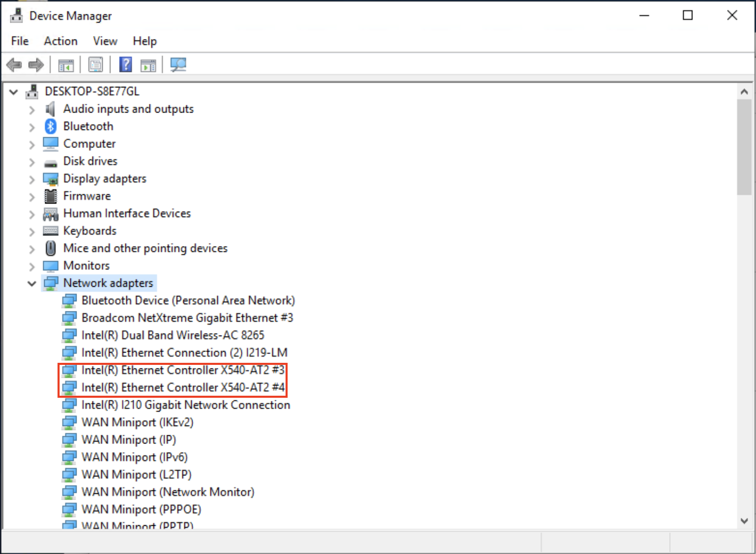Expand the Display adapters category
The width and height of the screenshot is (756, 554).
32,179
